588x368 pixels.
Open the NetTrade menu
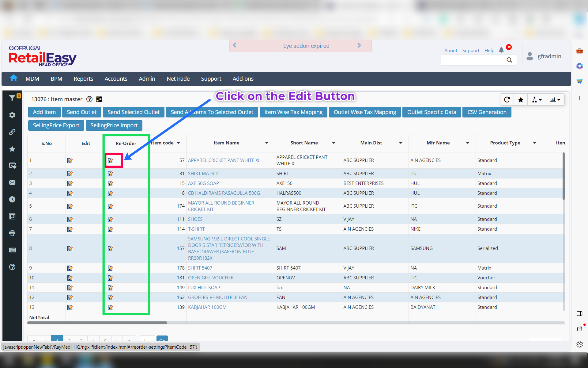[x=178, y=79]
